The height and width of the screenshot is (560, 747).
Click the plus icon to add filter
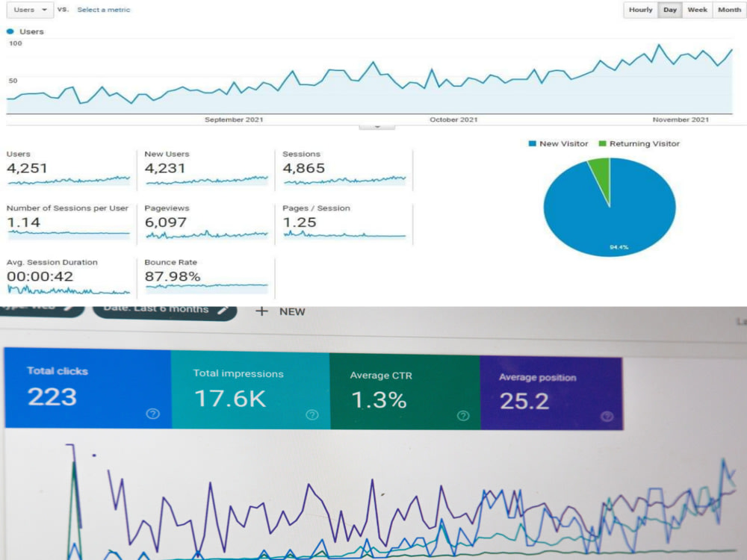tap(261, 311)
